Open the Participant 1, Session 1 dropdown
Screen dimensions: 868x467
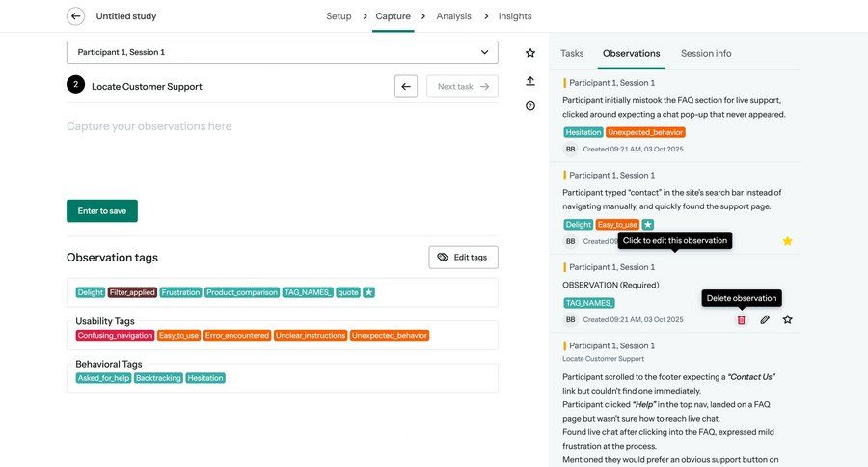[282, 52]
